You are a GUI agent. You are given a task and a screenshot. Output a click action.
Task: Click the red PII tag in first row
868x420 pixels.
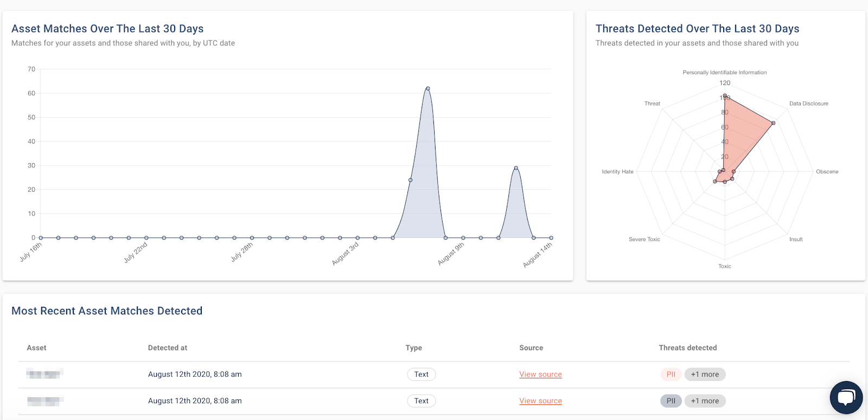pos(671,374)
